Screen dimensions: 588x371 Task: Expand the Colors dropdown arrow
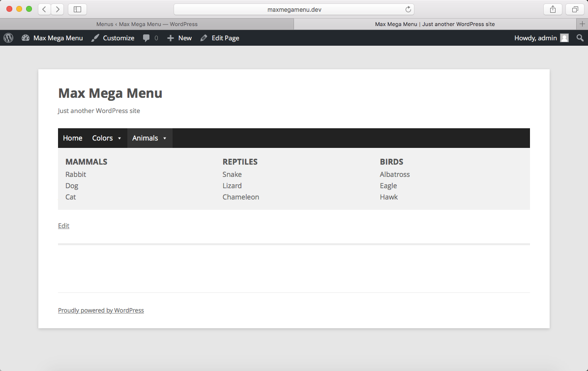(x=119, y=138)
